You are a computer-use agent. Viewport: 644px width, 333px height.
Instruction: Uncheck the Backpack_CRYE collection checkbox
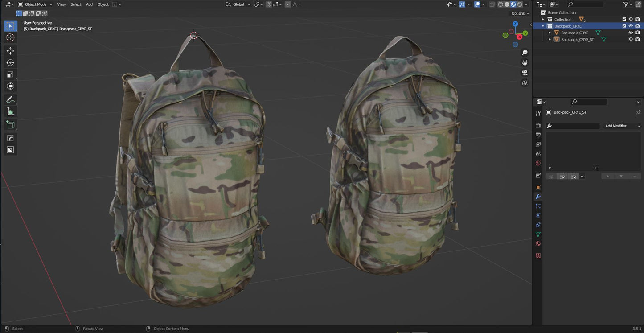coord(624,25)
